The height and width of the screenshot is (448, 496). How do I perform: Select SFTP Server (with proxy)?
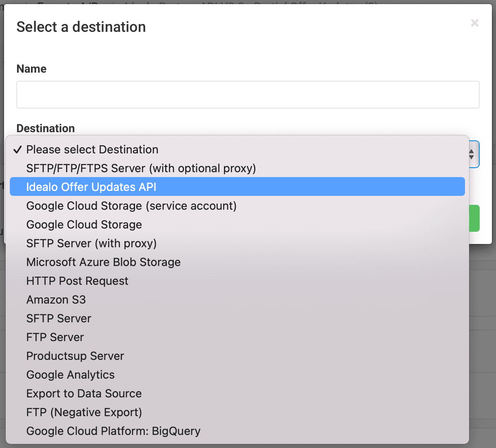(91, 244)
